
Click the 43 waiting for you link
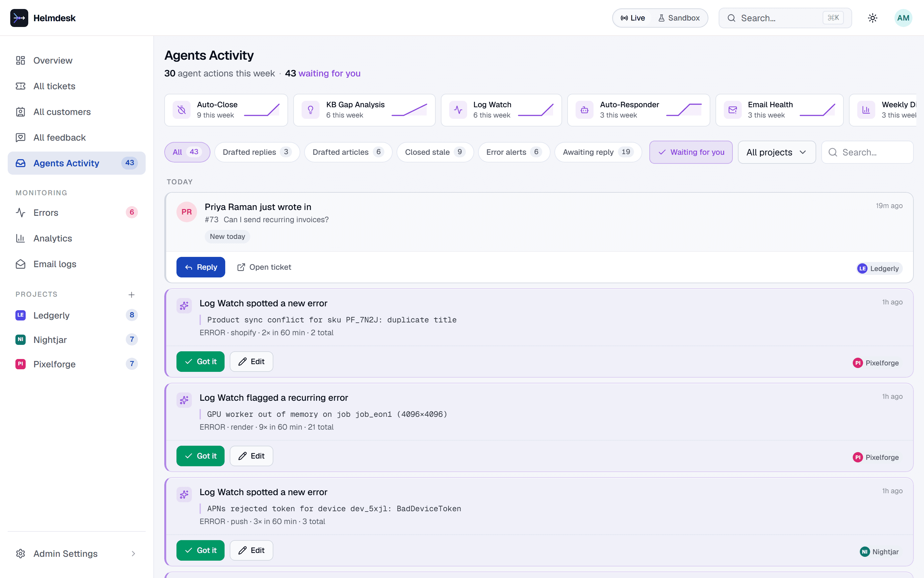323,74
